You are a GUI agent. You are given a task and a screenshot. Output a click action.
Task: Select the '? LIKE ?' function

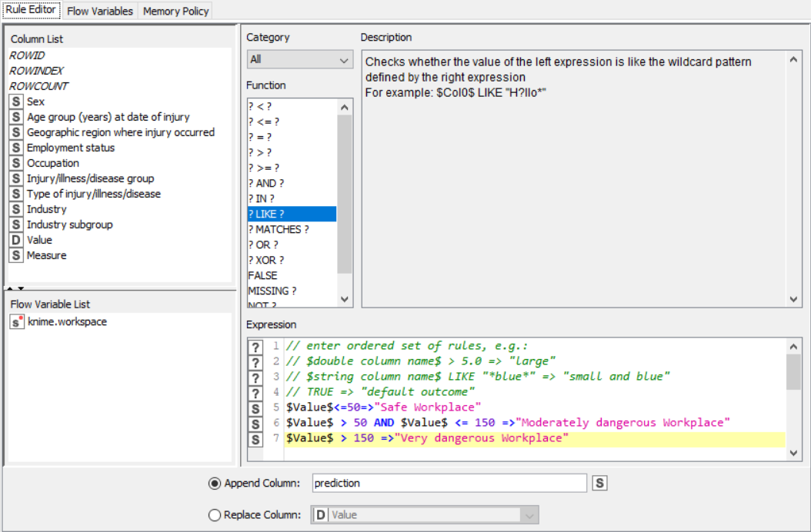pos(292,214)
